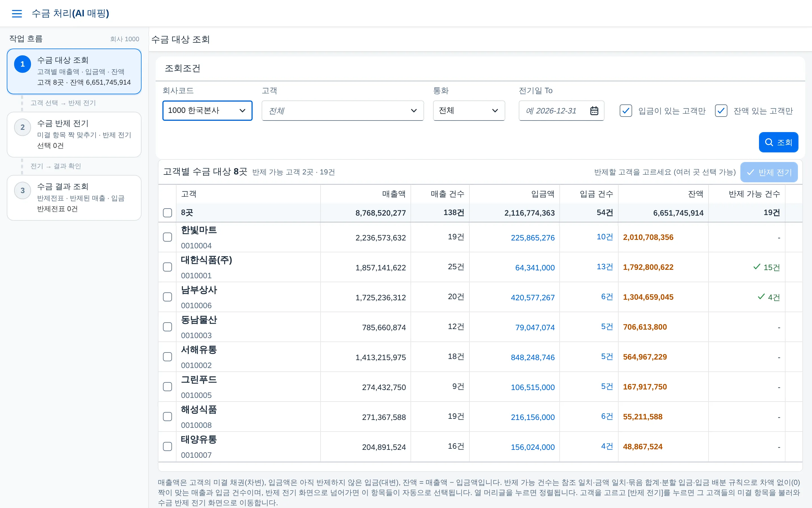This screenshot has height=508, width=812.
Task: Click 태양유통 입금액 156,024,000
Action: (533, 447)
